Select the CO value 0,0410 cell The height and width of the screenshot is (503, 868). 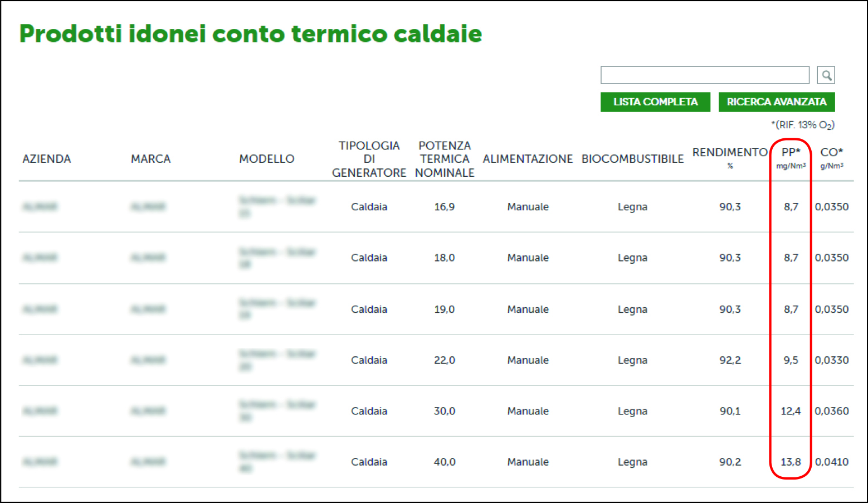(x=832, y=462)
